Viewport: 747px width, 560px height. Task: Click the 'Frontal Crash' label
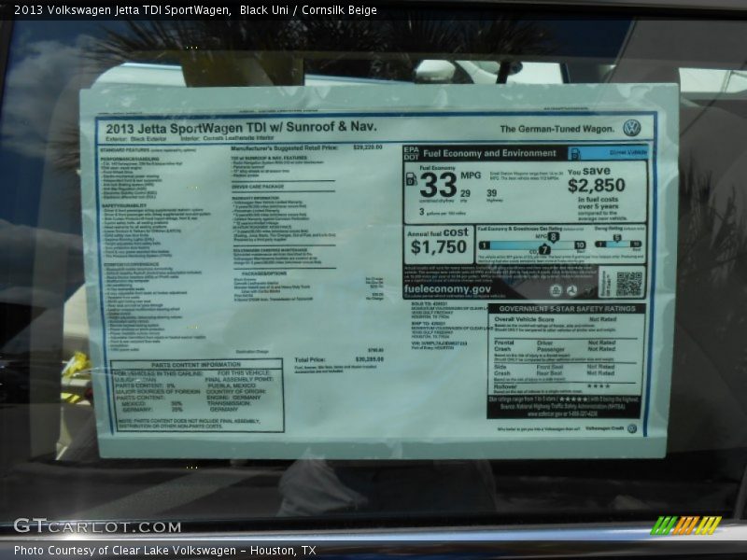[x=503, y=345]
